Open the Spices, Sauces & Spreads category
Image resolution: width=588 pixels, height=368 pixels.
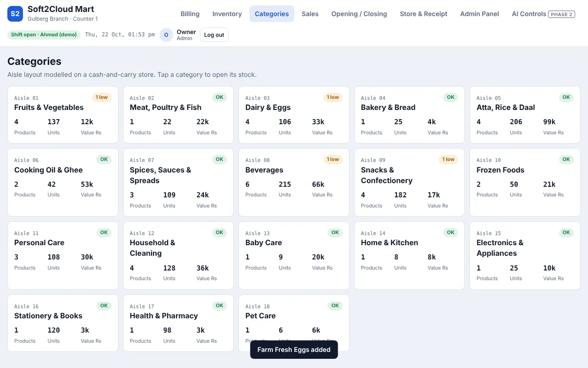coord(179,183)
